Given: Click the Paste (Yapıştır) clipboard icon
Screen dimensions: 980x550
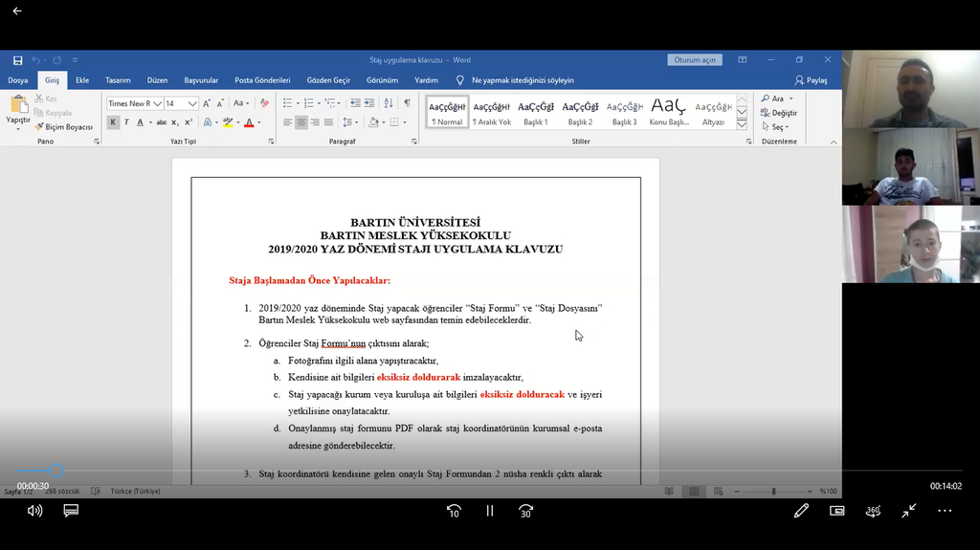Looking at the screenshot, I should (x=18, y=104).
